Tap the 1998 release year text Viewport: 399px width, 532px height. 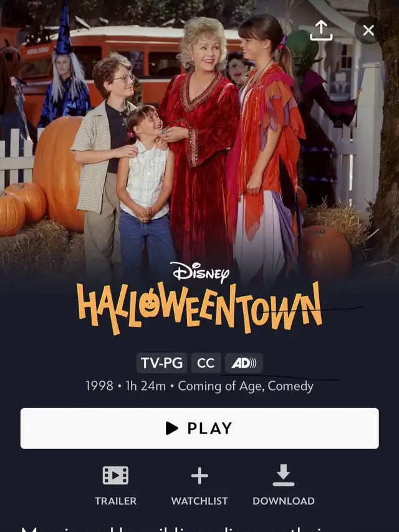tap(99, 386)
